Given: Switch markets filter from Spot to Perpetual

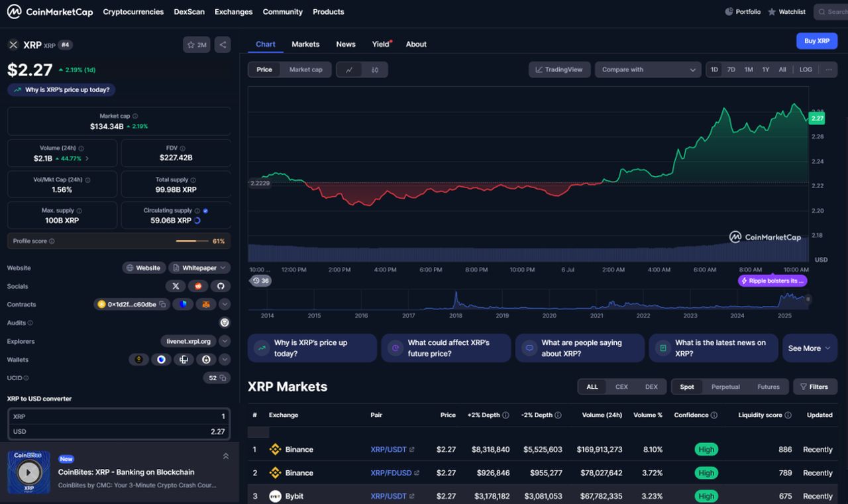Looking at the screenshot, I should click(x=726, y=387).
